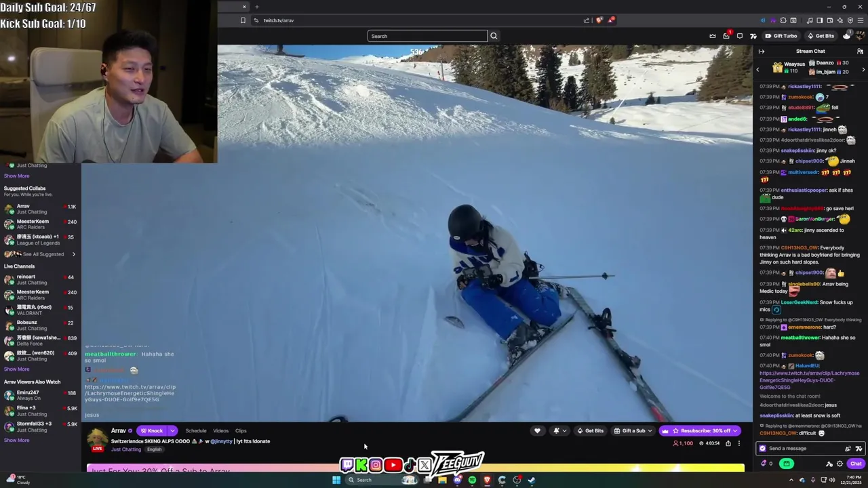The width and height of the screenshot is (868, 488).
Task: Click the share icon in the address bar
Action: click(x=587, y=20)
